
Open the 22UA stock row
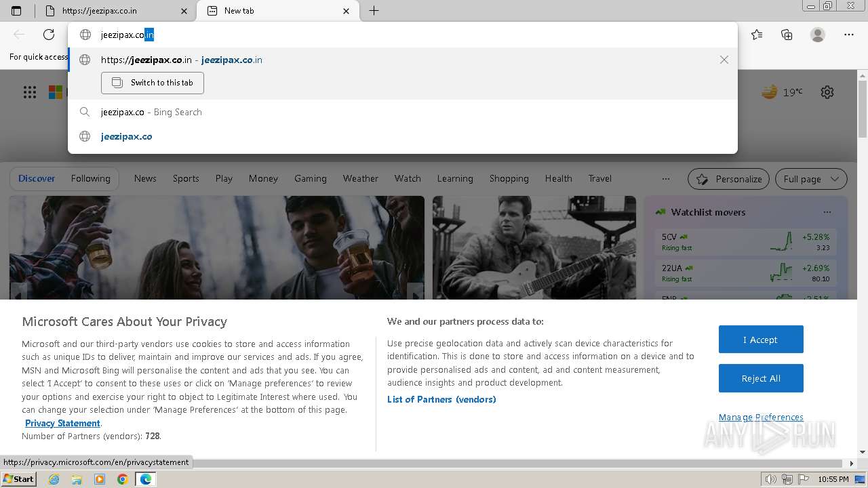(746, 273)
